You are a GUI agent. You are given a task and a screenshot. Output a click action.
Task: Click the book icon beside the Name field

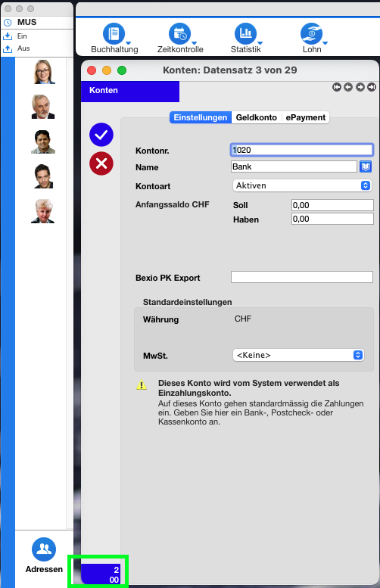[366, 166]
